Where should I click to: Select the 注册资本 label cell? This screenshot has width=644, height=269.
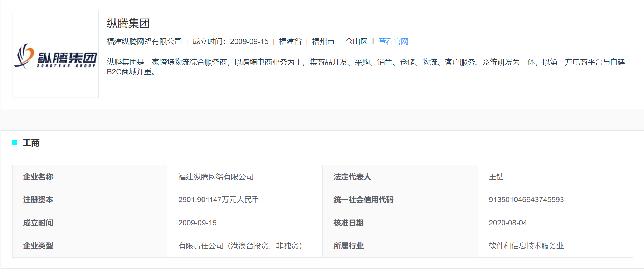click(90, 200)
